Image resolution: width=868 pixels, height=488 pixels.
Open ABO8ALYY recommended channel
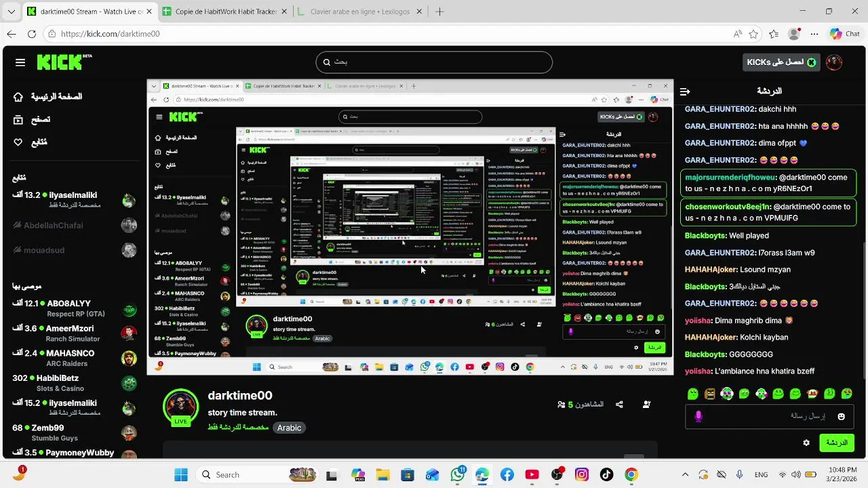point(73,308)
